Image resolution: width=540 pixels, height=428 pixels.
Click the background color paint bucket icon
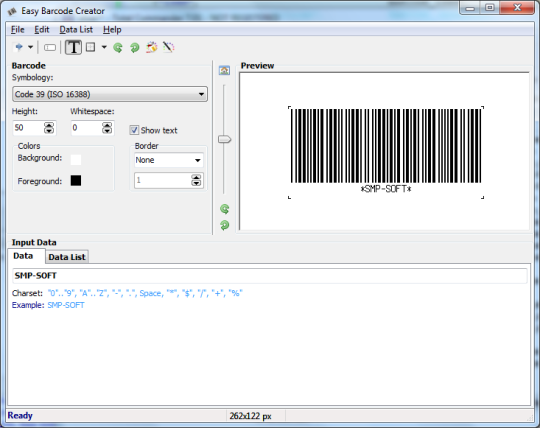point(152,47)
